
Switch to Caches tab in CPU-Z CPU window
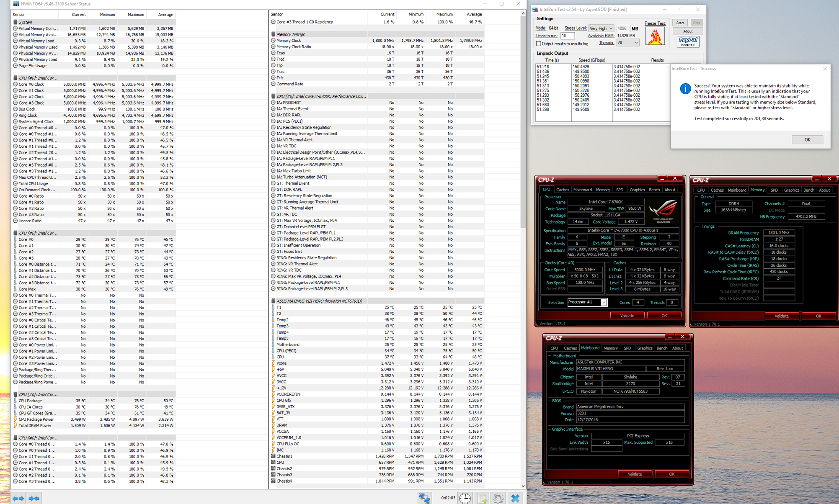click(x=562, y=190)
